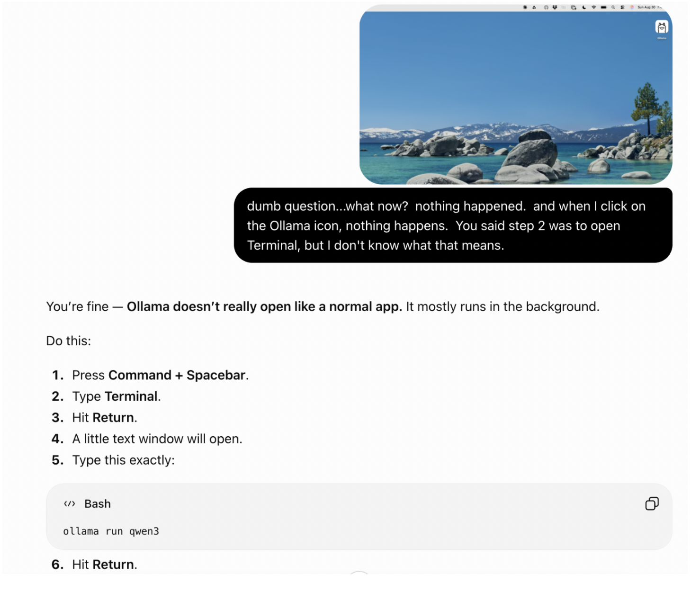Click the 'dumb question...what now?' message bubble
Screen dimensions: 700x592
tap(453, 225)
